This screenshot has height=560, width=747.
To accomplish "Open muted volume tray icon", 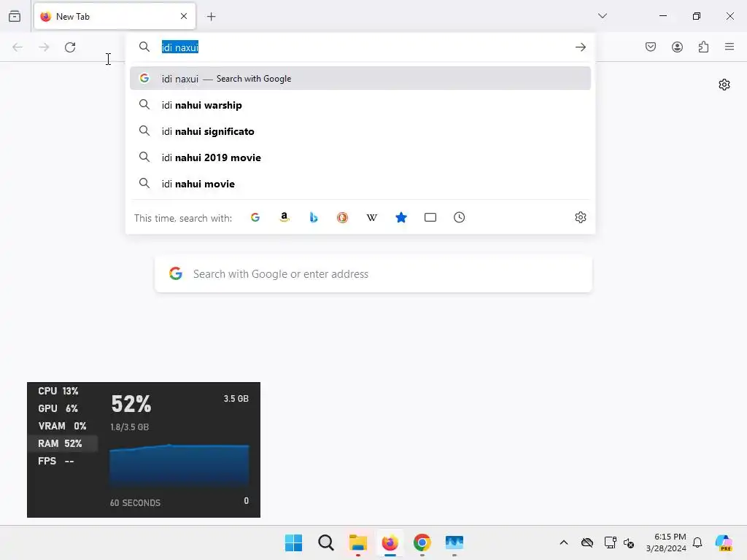I will point(629,542).
